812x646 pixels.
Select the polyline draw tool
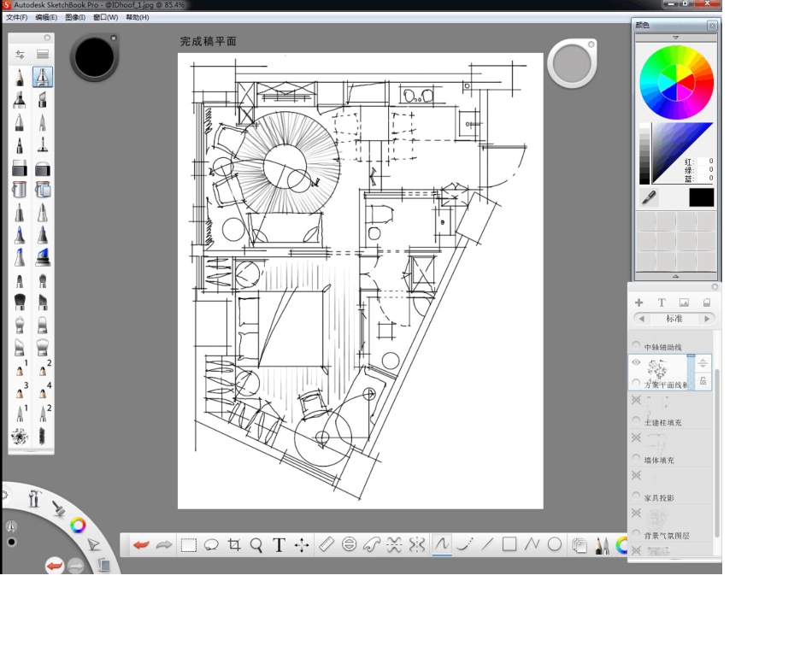point(532,544)
